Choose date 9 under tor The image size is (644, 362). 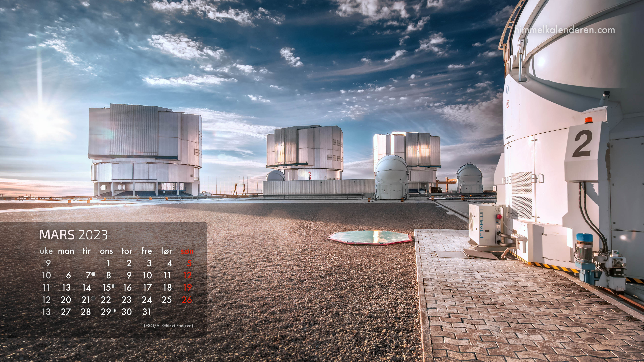[x=129, y=275]
